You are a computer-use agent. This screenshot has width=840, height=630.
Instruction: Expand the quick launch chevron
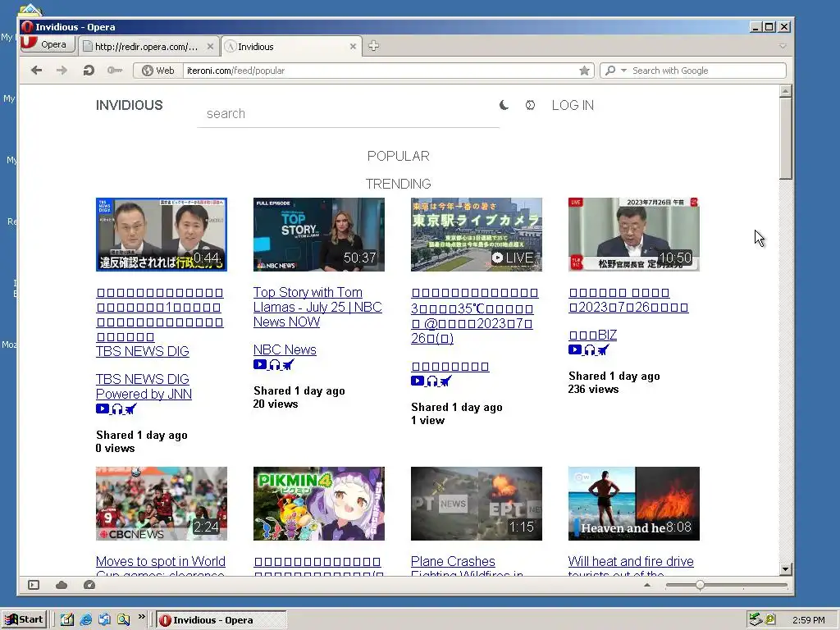141,617
